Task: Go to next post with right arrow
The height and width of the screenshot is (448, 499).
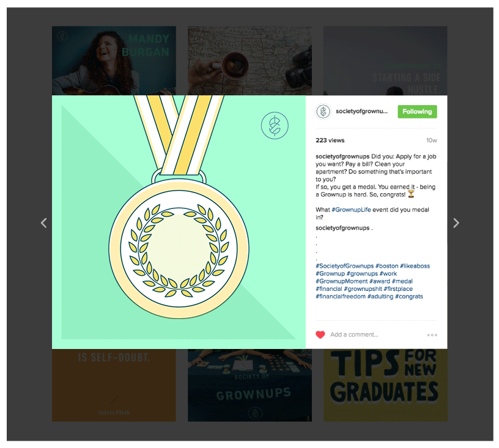Action: 456,223
